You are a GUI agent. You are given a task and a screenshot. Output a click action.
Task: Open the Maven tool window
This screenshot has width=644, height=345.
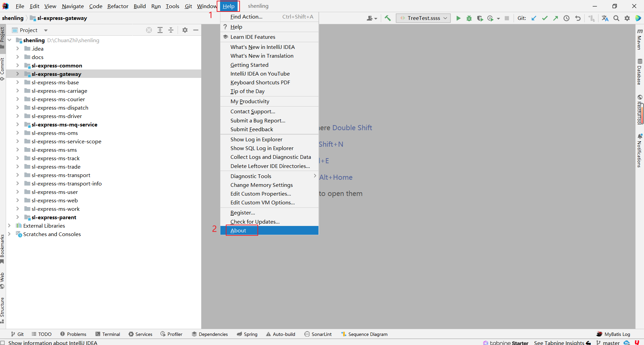pos(639,39)
